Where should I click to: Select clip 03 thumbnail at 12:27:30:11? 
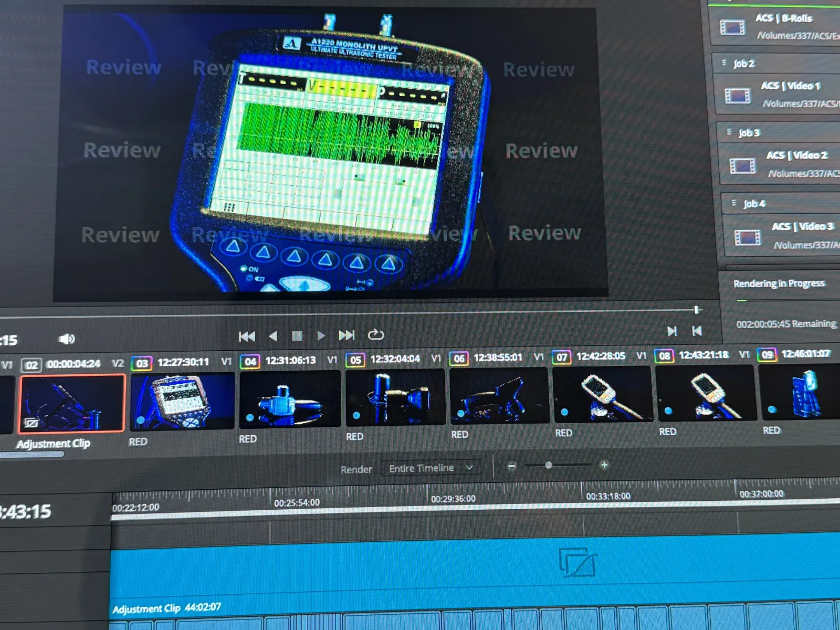(x=182, y=402)
